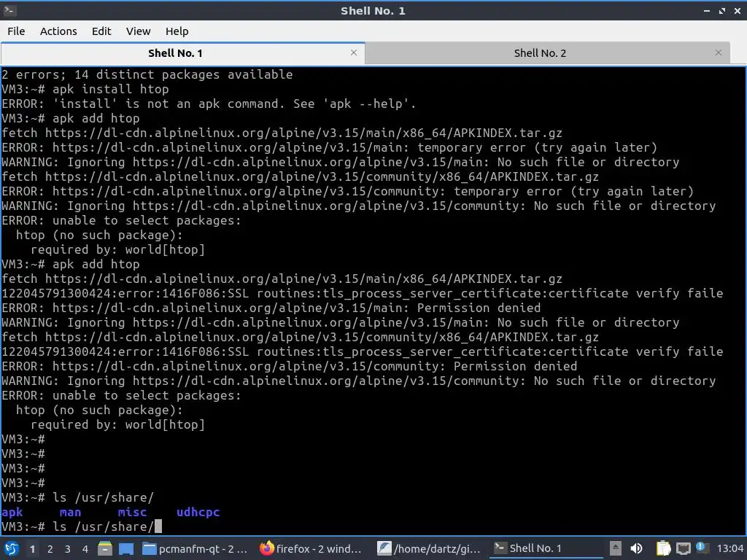This screenshot has width=747, height=560.
Task: Maximize the Shell No. 1 window
Action: coord(722,10)
